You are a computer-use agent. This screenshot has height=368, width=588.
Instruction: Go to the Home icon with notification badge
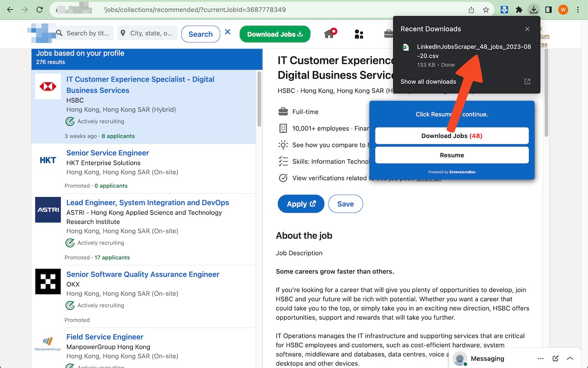pos(330,34)
